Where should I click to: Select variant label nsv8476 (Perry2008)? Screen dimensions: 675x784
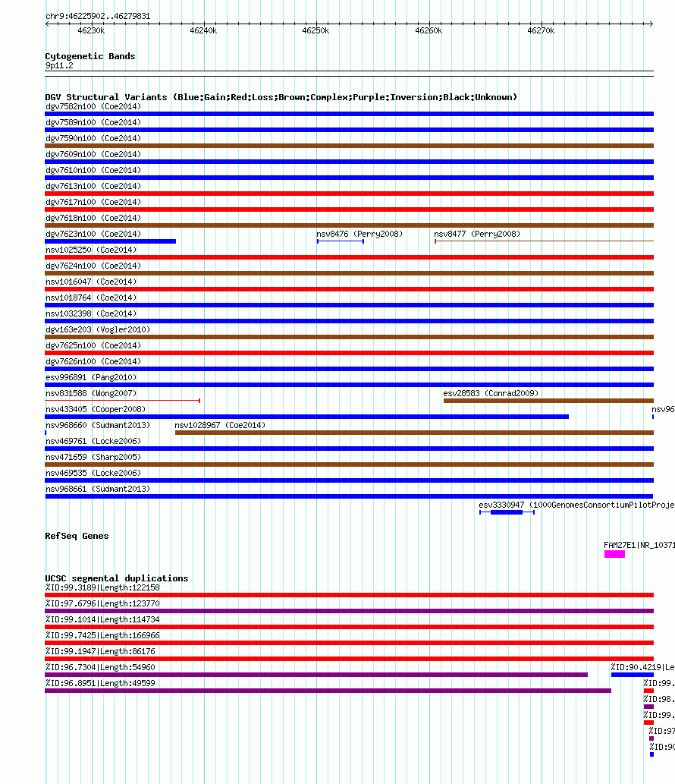pyautogui.click(x=359, y=234)
